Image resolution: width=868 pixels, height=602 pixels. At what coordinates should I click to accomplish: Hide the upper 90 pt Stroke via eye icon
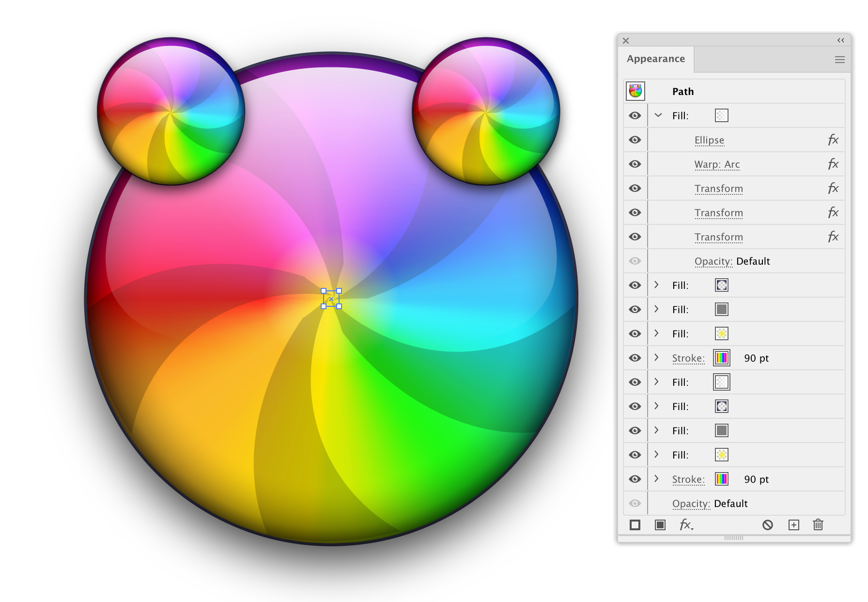click(635, 358)
